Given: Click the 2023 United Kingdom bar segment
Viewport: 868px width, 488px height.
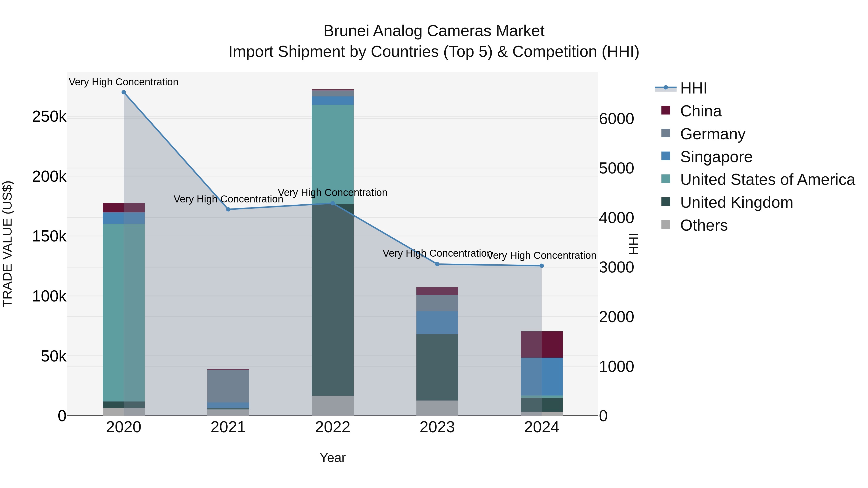Looking at the screenshot, I should 437,367.
